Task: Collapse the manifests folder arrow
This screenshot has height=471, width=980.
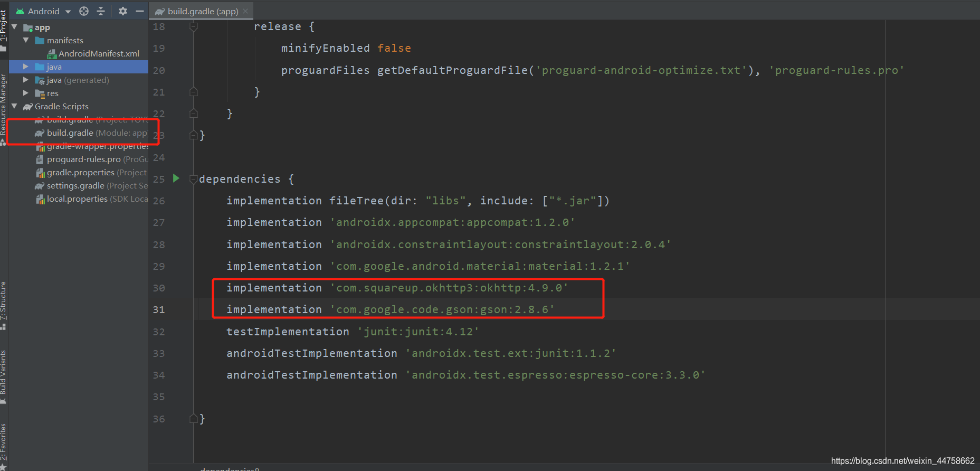Action: [x=26, y=40]
